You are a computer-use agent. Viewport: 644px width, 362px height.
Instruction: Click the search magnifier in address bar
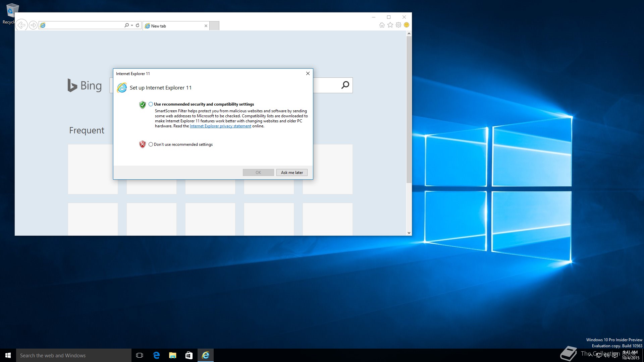(x=126, y=25)
